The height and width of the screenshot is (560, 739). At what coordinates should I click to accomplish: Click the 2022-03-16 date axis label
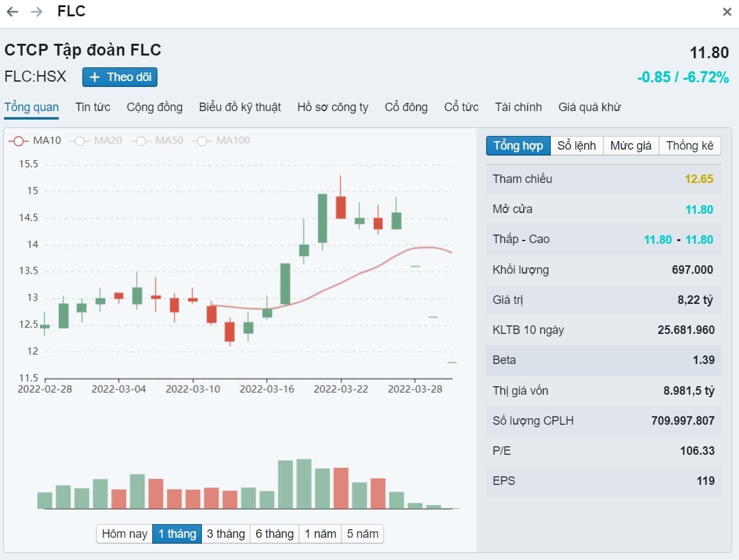click(x=267, y=389)
